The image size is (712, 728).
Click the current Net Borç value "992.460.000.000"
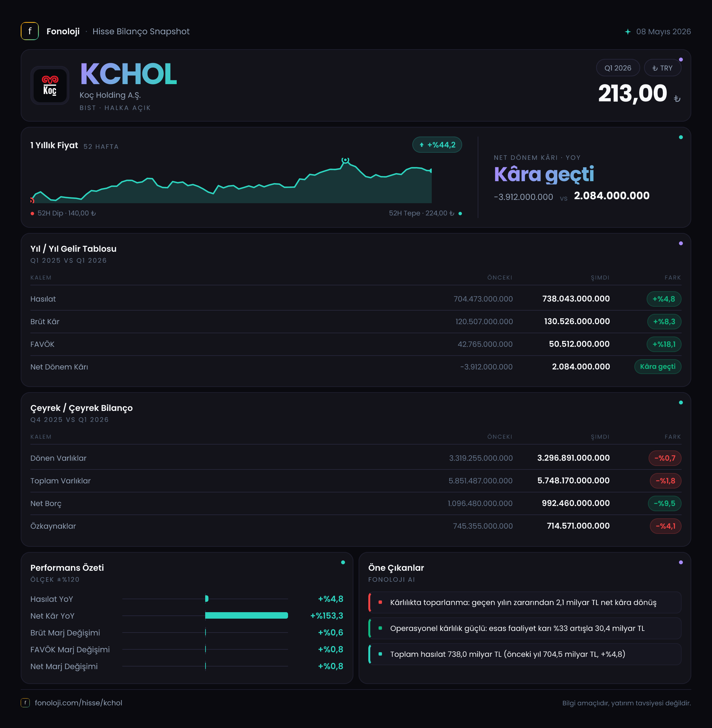pyautogui.click(x=576, y=504)
